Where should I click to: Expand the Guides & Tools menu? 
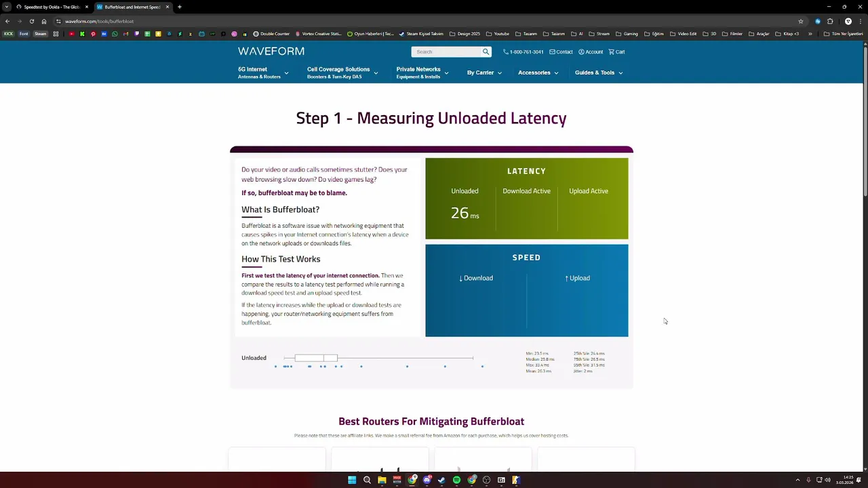point(599,73)
